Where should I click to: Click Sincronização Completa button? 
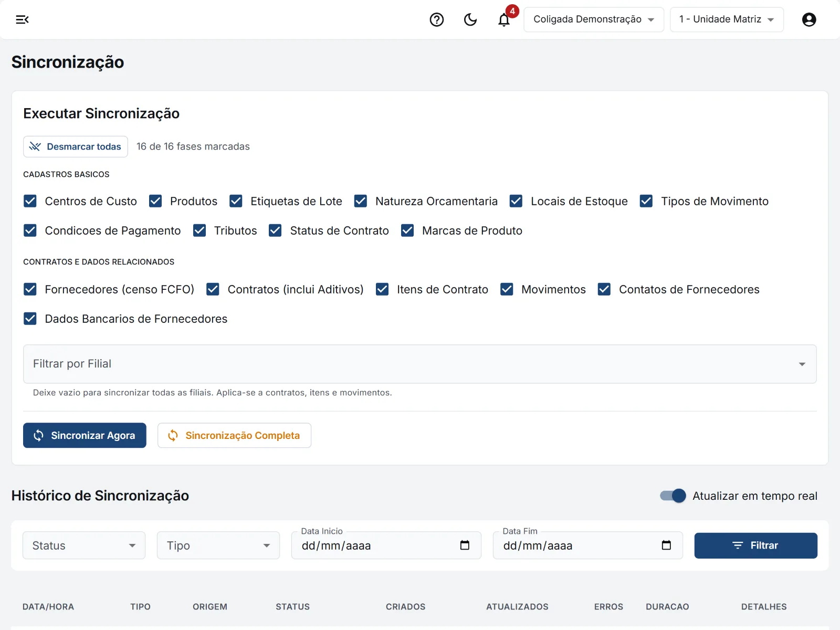click(234, 435)
